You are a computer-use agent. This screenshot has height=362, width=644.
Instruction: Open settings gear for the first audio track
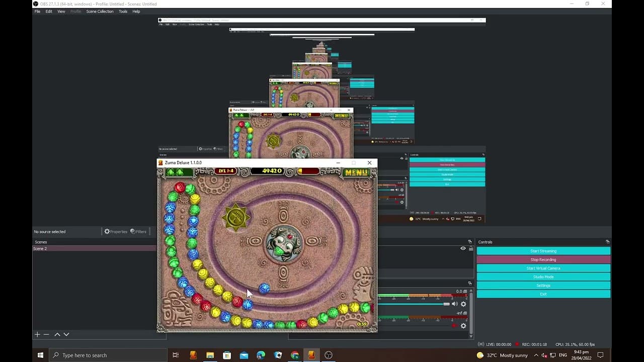pos(463,304)
